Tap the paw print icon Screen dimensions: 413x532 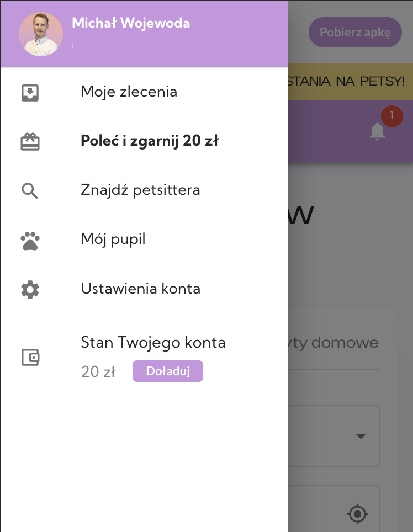(x=30, y=241)
